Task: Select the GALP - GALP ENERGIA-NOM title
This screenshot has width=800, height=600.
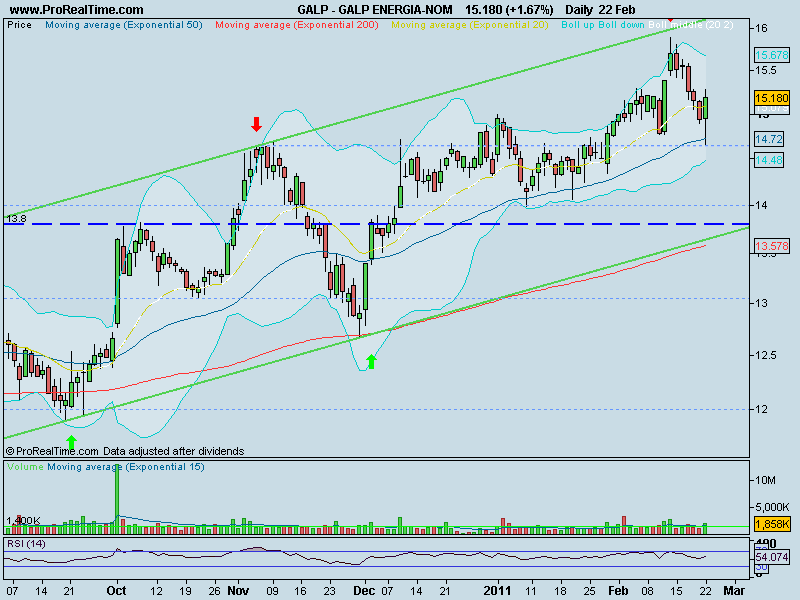Action: pyautogui.click(x=375, y=10)
